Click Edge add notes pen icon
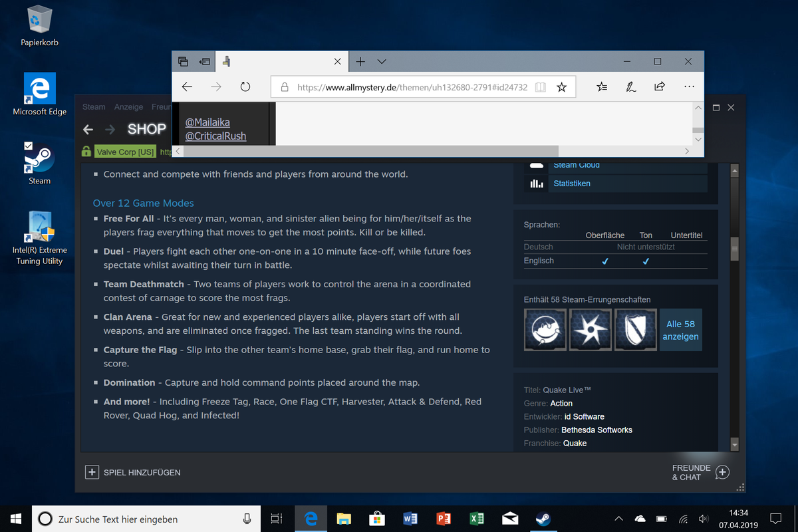 [630, 86]
